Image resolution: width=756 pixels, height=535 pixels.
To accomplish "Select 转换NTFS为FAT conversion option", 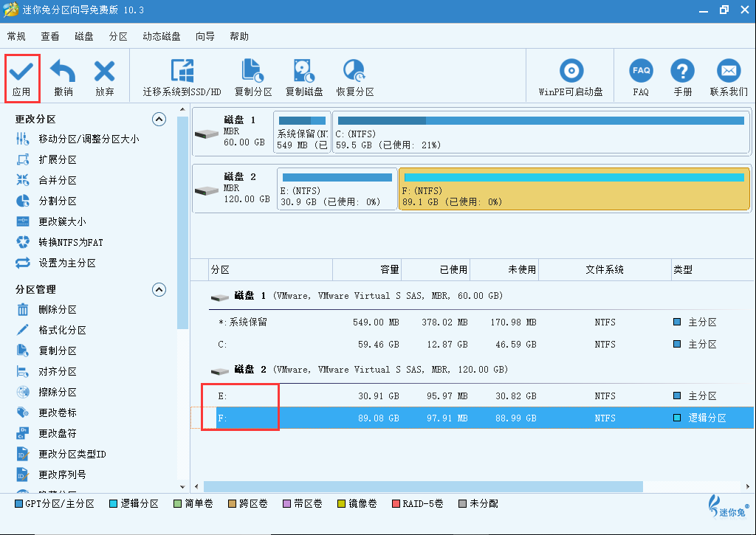I will tap(59, 243).
